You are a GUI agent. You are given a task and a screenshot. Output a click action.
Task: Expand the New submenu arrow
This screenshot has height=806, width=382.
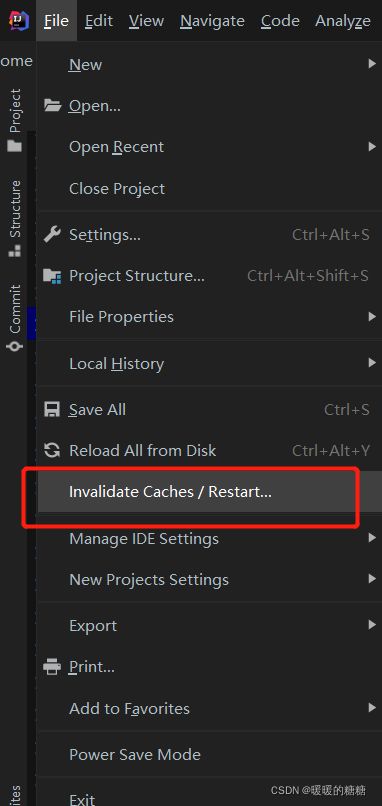click(372, 64)
